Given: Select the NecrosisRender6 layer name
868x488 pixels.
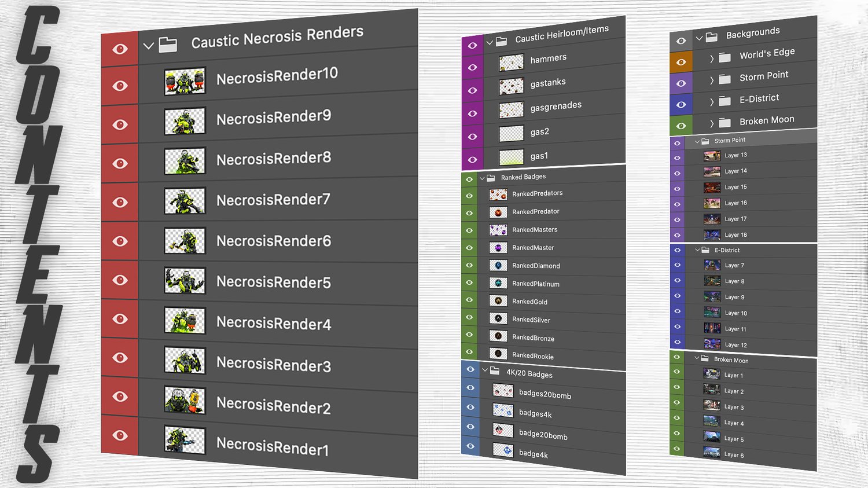Looking at the screenshot, I should click(x=274, y=241).
